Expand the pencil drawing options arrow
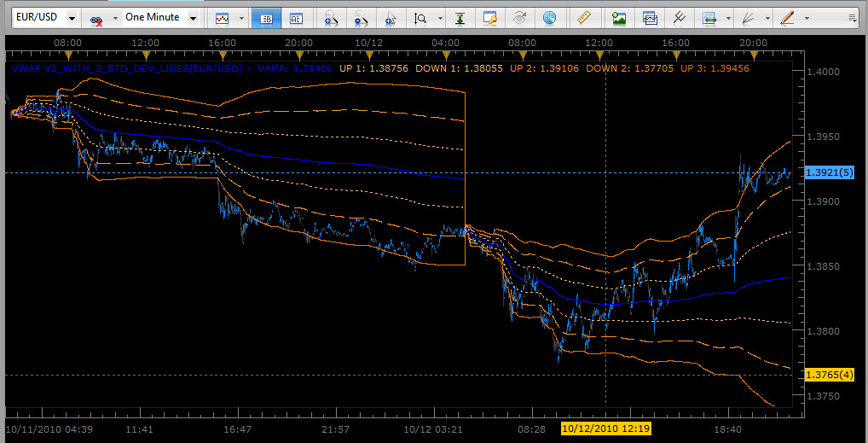The height and width of the screenshot is (443, 868). click(806, 18)
